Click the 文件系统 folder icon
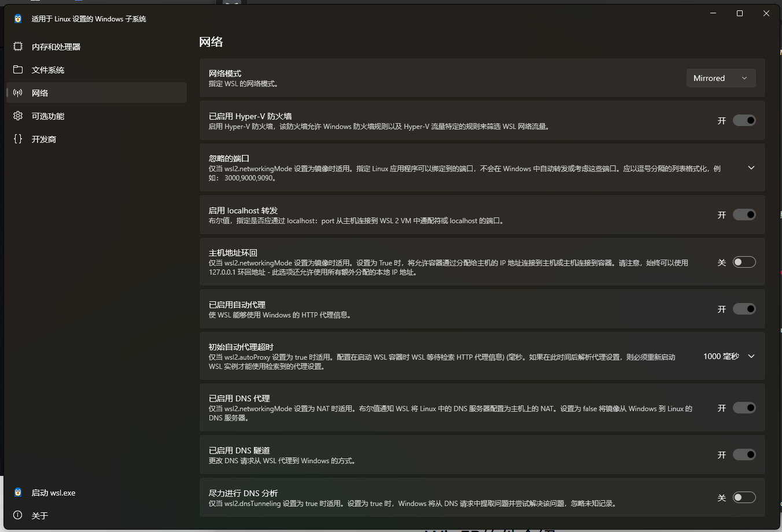 coord(18,69)
